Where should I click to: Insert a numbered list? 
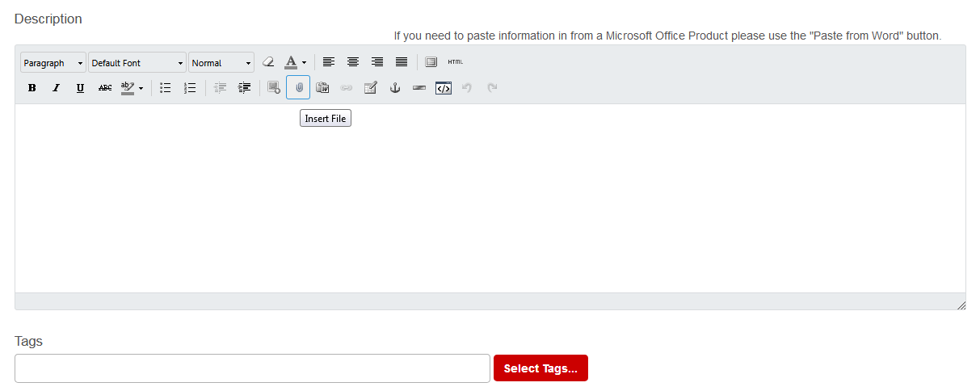pos(190,88)
